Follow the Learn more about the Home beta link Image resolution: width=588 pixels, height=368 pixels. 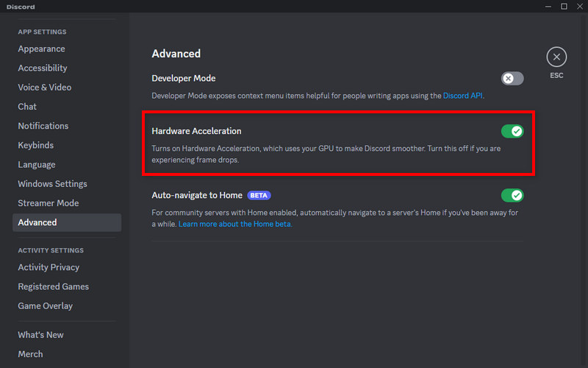click(234, 224)
